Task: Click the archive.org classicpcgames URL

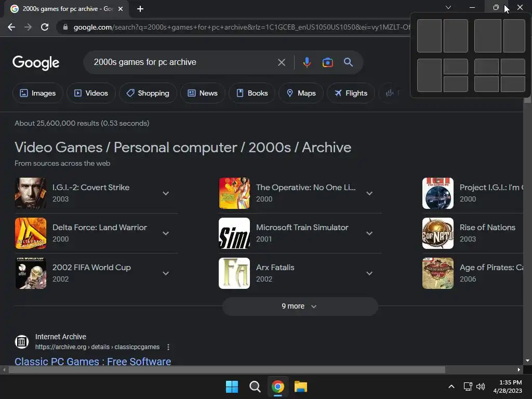Action: pos(97,347)
